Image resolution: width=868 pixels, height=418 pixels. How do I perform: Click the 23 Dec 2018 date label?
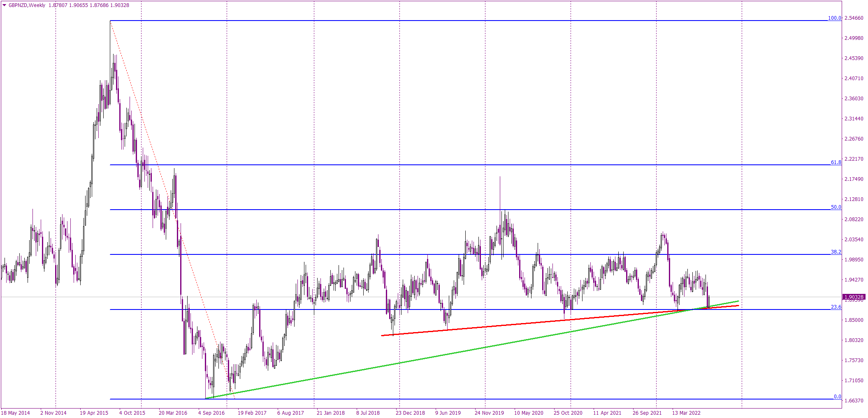(x=410, y=413)
